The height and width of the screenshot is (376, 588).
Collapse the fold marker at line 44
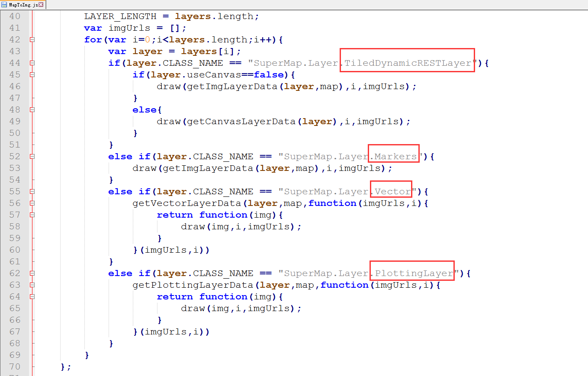(32, 63)
